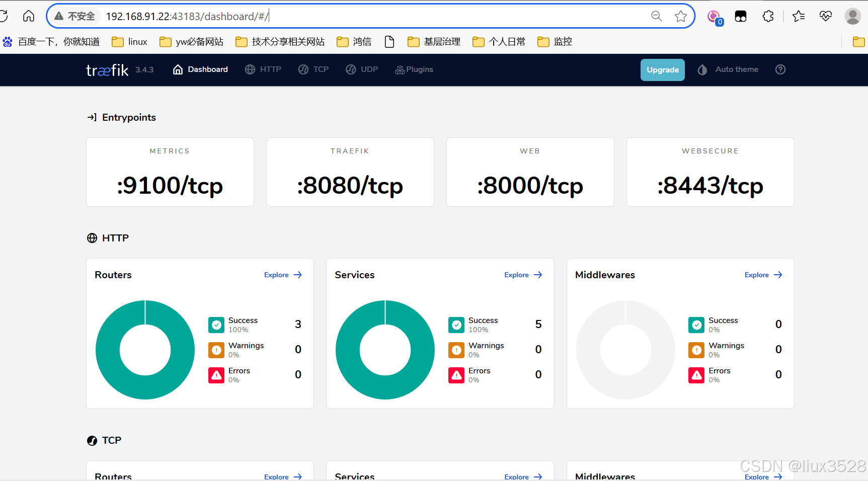The height and width of the screenshot is (481, 868).
Task: Click the browser health heart icon
Action: (x=826, y=16)
